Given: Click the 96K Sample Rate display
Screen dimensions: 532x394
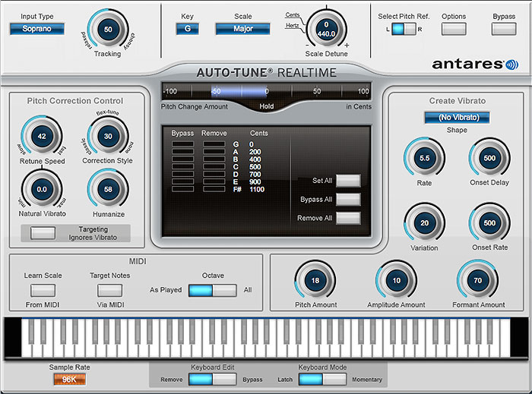Looking at the screenshot, I should tap(69, 379).
